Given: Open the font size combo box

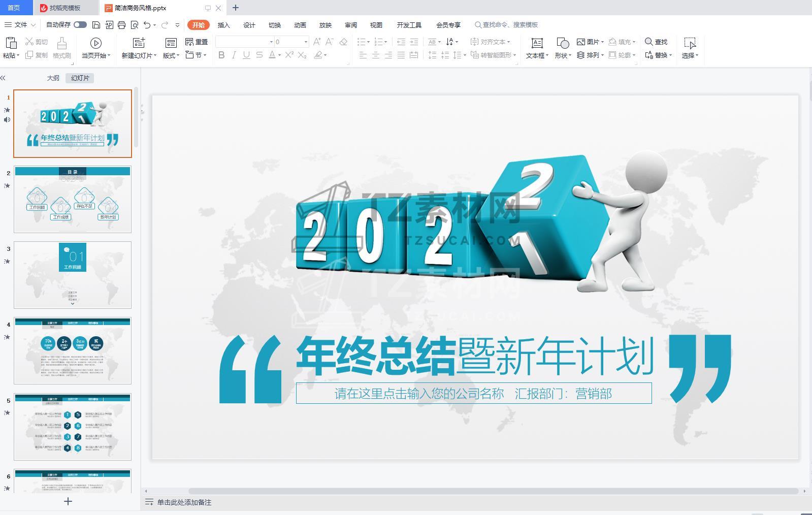Looking at the screenshot, I should click(x=291, y=42).
